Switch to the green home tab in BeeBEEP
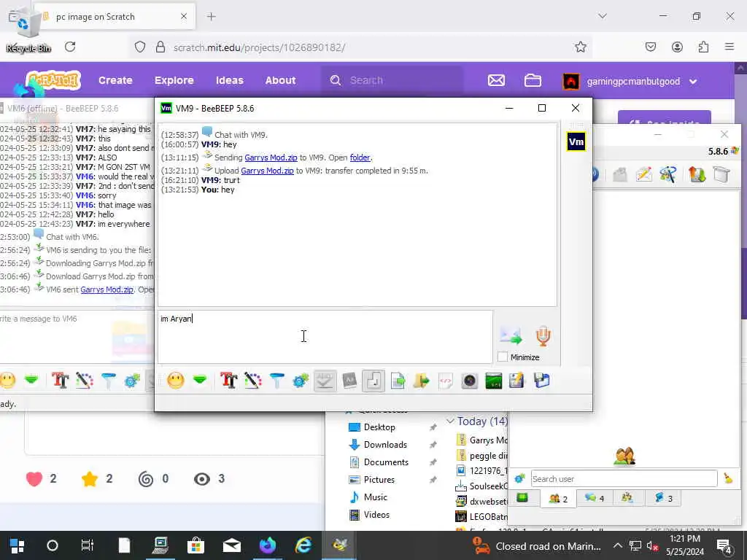Image resolution: width=747 pixels, height=560 pixels. 523,498
